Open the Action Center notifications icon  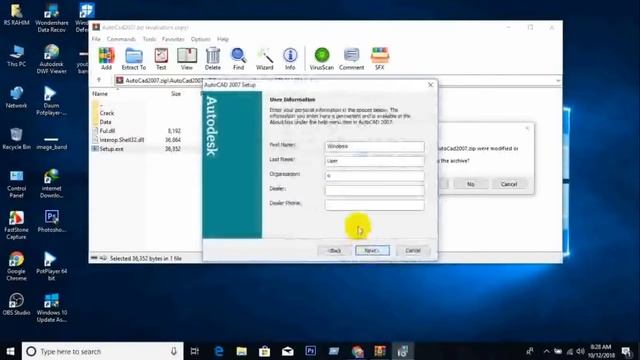(x=627, y=351)
